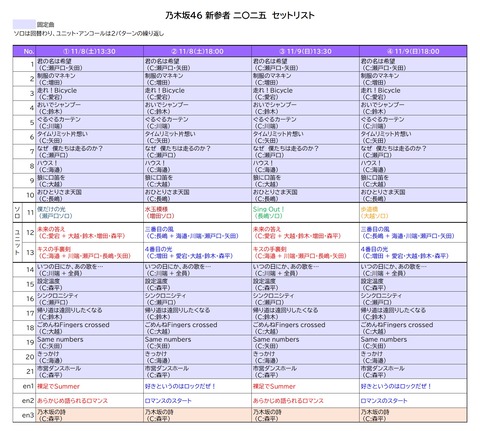Click '制服のマネキン' in the ② 11/8 18:00 column
480x431 pixels.
point(164,76)
